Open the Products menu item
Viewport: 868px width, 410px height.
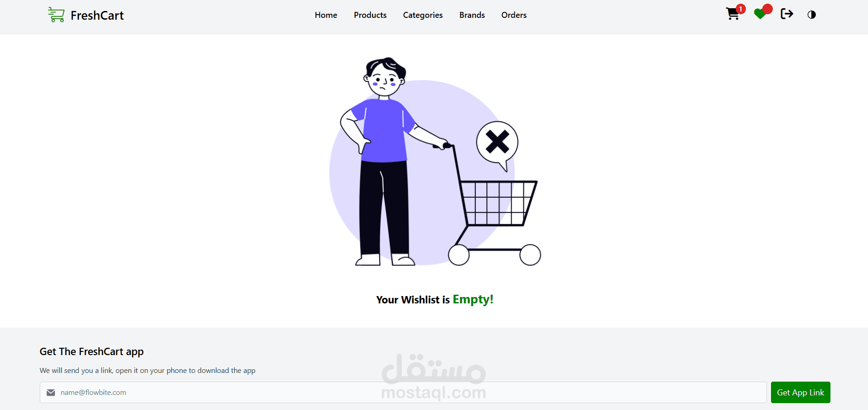coord(370,15)
